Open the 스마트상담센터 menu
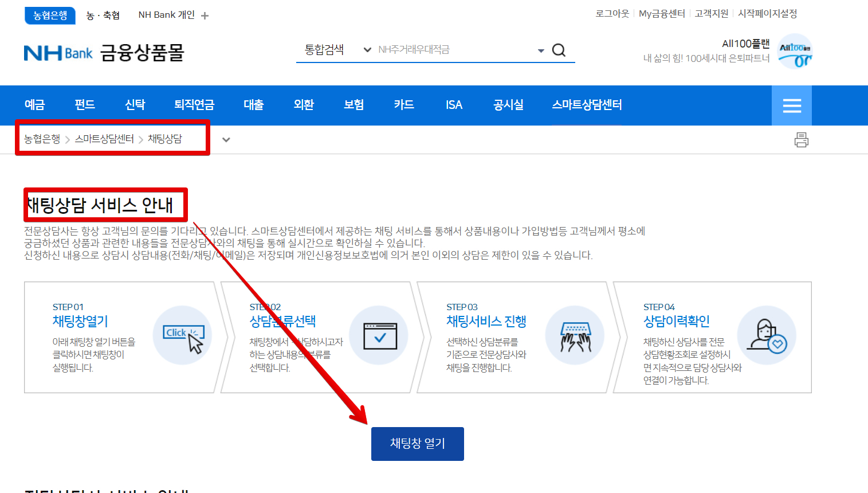 (x=587, y=105)
